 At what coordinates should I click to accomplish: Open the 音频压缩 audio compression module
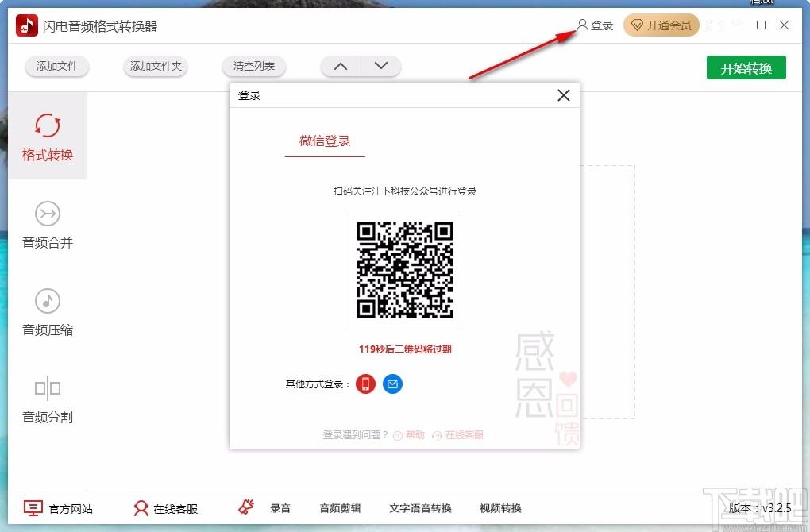pos(48,311)
